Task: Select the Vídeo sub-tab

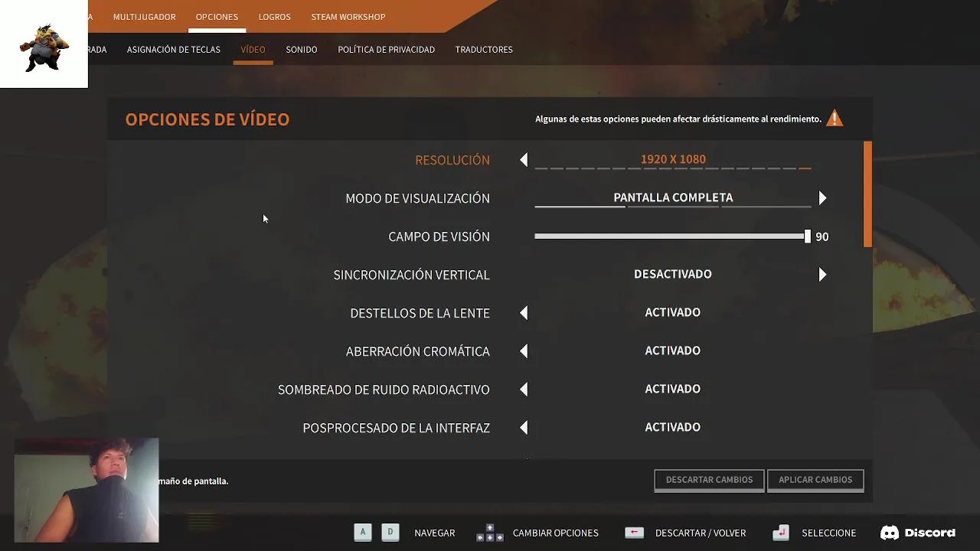Action: pyautogui.click(x=253, y=50)
